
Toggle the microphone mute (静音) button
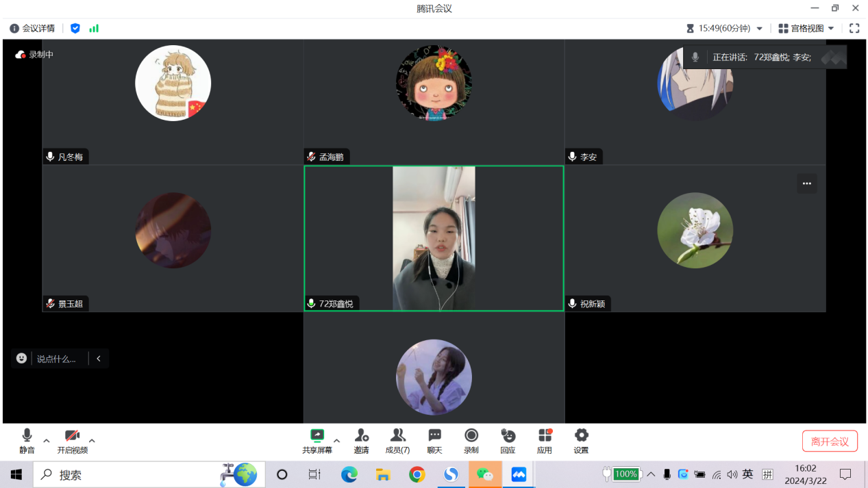[x=27, y=436]
